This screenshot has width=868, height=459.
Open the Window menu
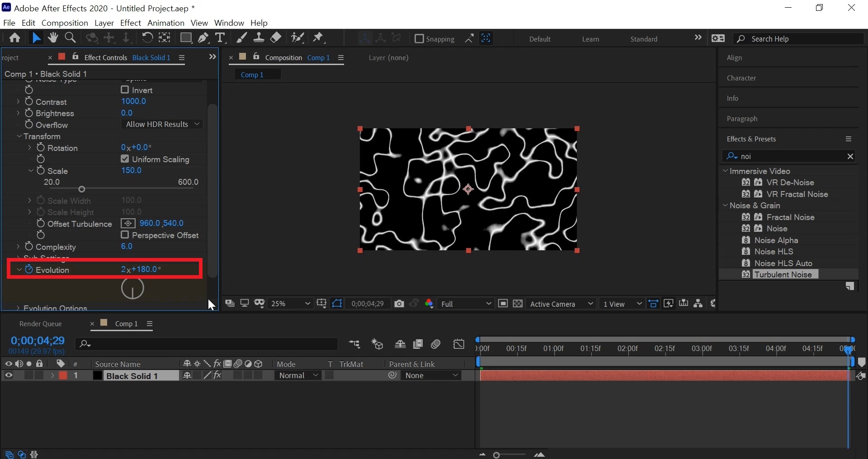(229, 23)
